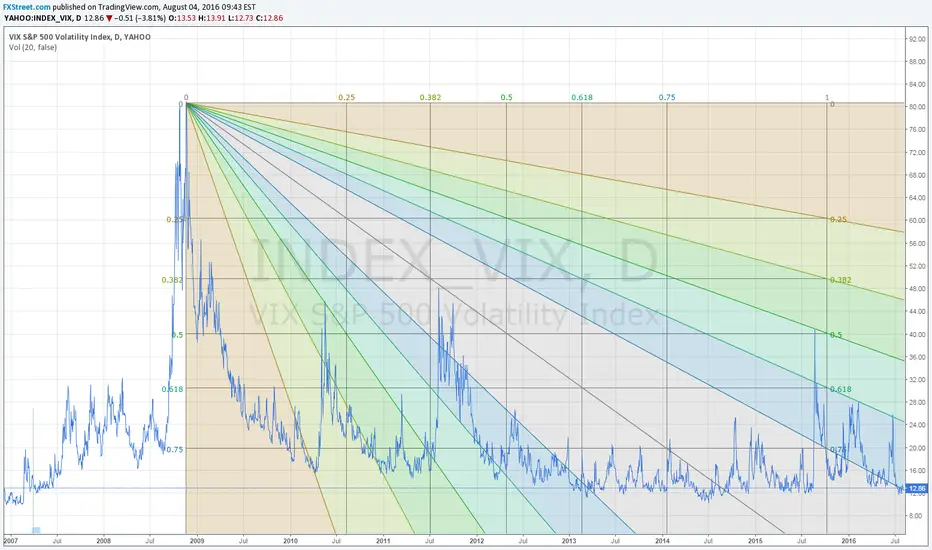Click the 0.5 time-level label above the fan box
This screenshot has height=550, width=932.
click(x=506, y=98)
